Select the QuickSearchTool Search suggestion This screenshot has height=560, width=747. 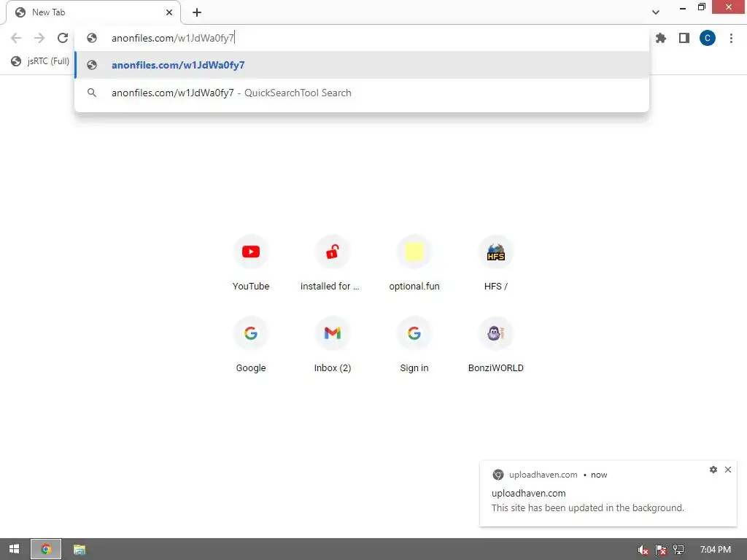point(362,93)
